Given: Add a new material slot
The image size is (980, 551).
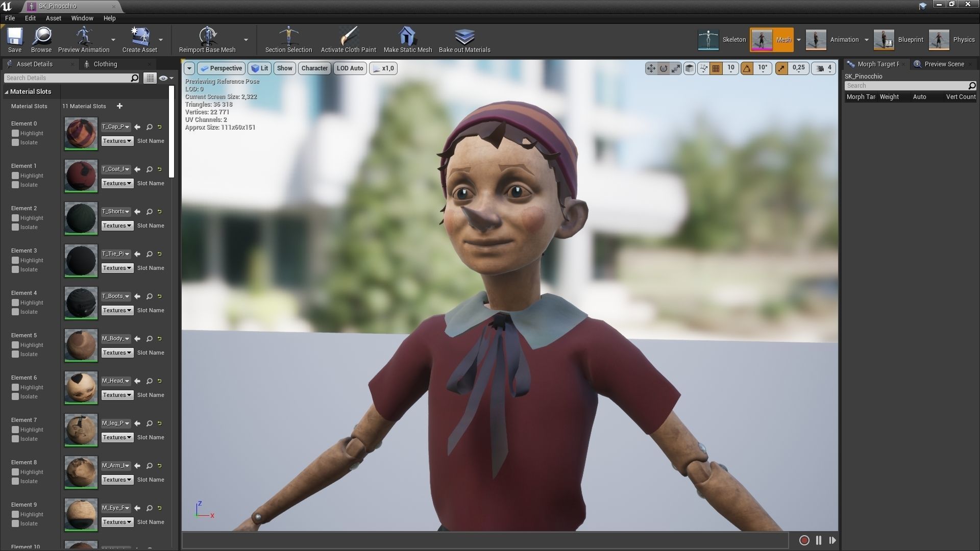Looking at the screenshot, I should 119,106.
